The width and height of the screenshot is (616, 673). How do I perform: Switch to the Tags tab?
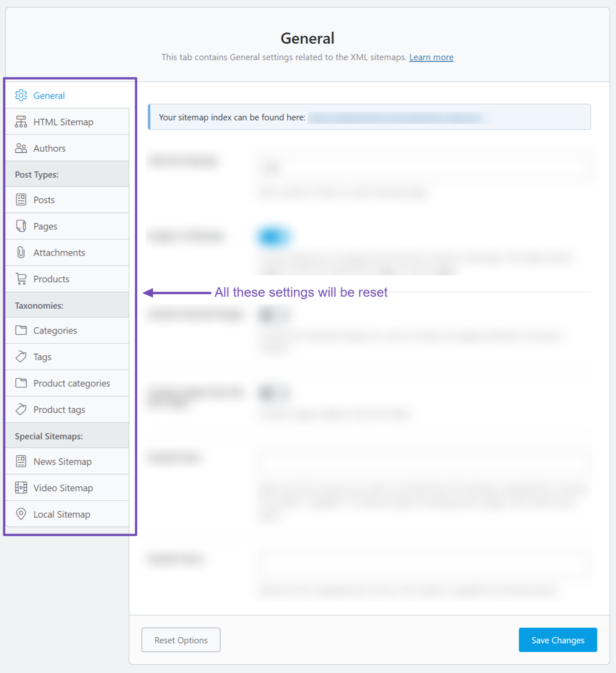pos(67,357)
